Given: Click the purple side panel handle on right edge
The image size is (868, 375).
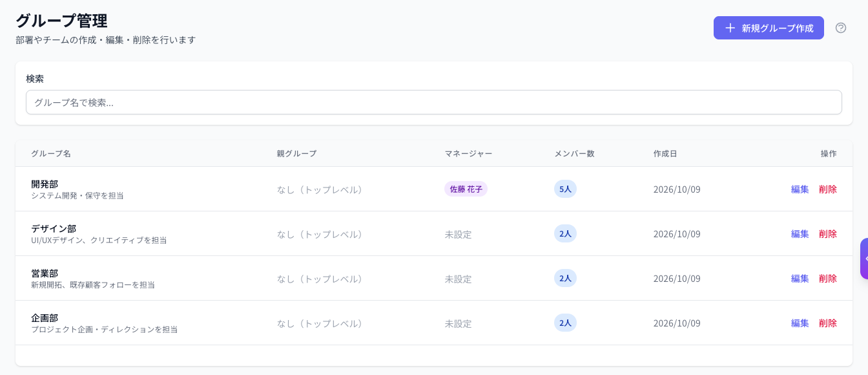Looking at the screenshot, I should click(864, 259).
